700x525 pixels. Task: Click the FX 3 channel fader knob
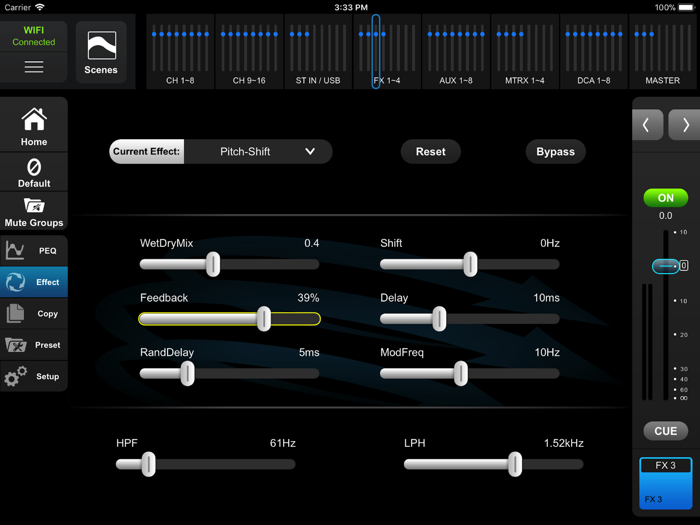tap(666, 267)
